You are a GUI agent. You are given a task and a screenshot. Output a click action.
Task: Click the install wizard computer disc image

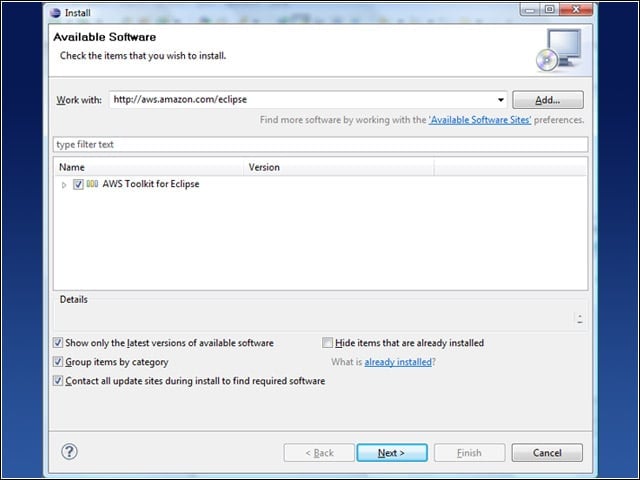(x=558, y=50)
